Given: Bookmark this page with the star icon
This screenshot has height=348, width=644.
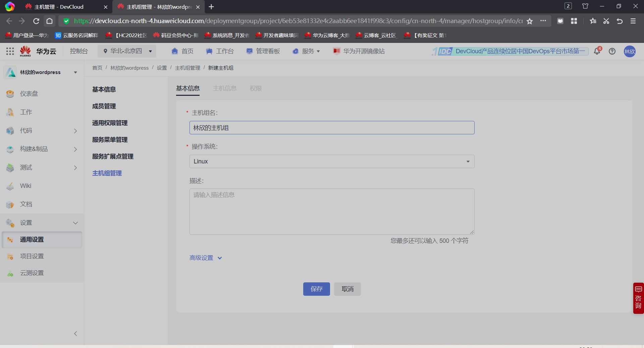Looking at the screenshot, I should [x=530, y=21].
